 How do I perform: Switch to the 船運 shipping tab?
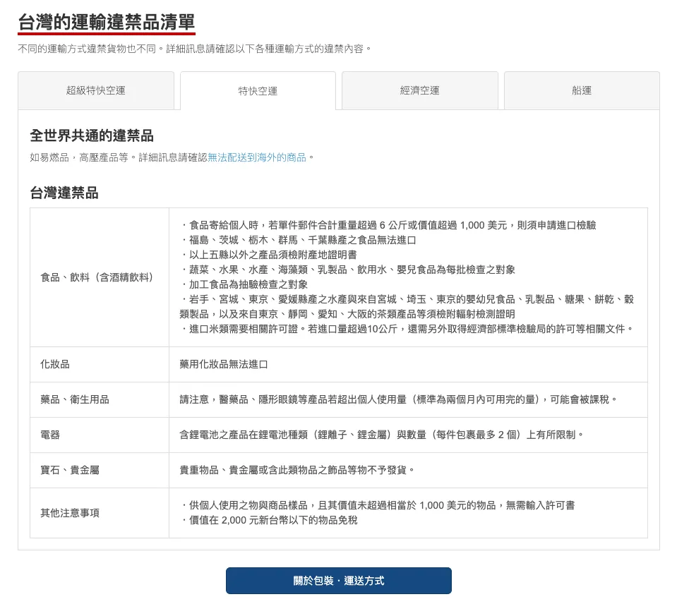pos(582,90)
